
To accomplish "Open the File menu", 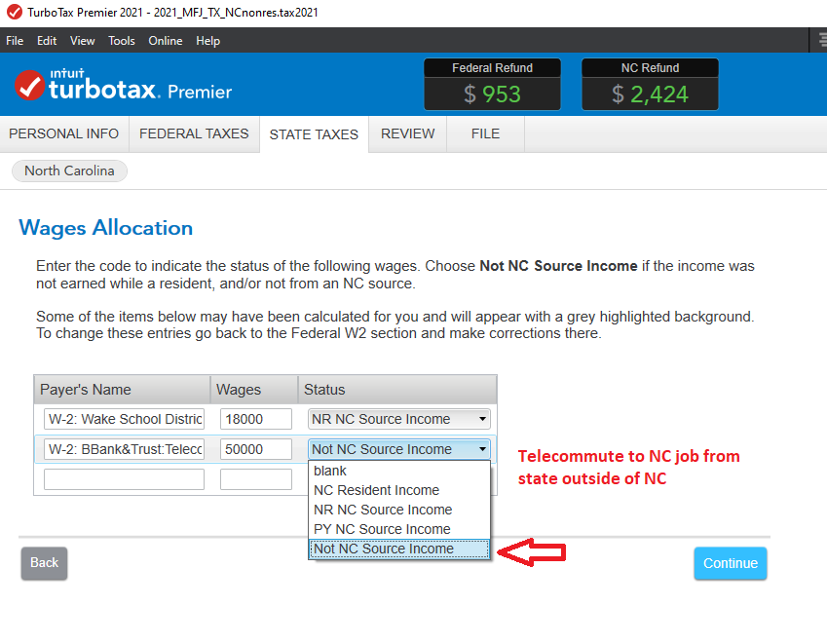I will coord(15,41).
